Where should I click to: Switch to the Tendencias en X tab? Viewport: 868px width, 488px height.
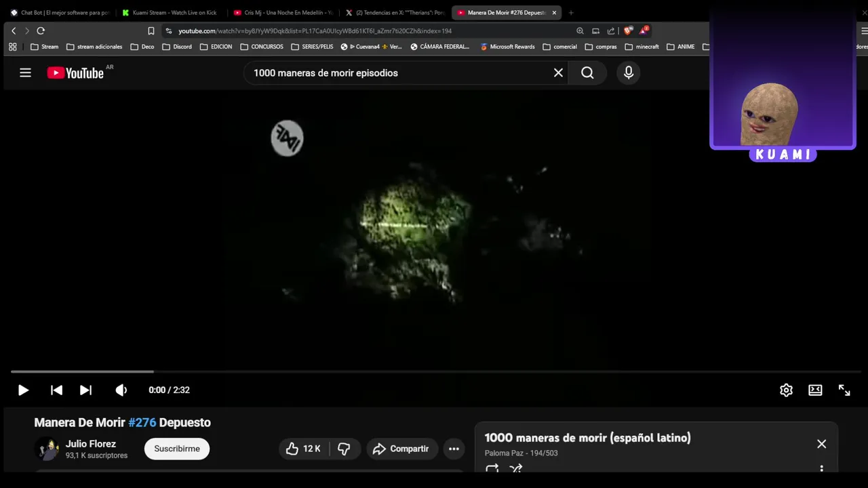[x=394, y=12]
